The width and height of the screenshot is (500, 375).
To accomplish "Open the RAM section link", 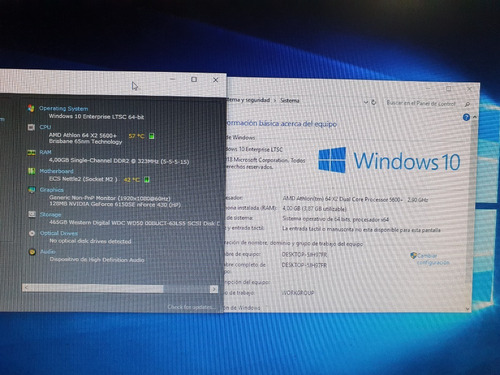I will pyautogui.click(x=45, y=152).
